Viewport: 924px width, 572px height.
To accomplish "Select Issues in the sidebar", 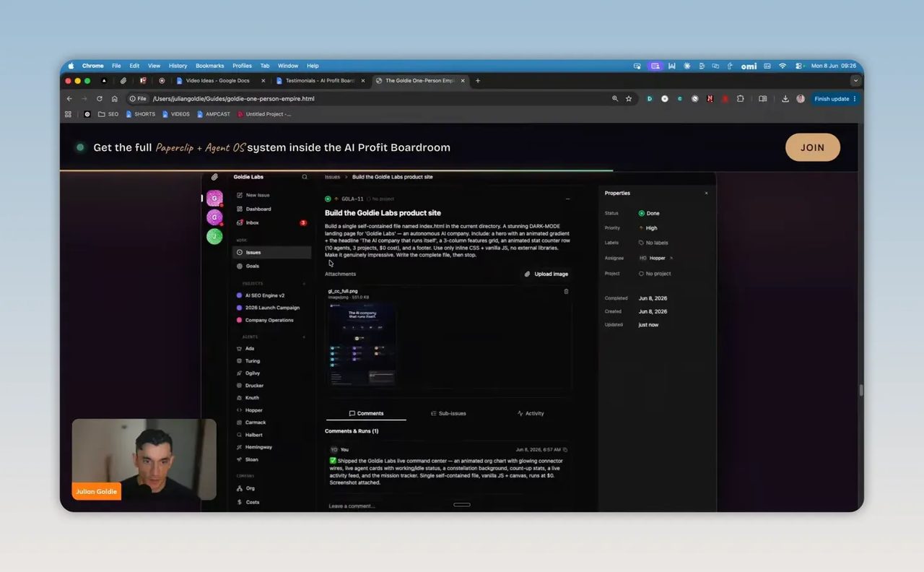I will click(271, 252).
